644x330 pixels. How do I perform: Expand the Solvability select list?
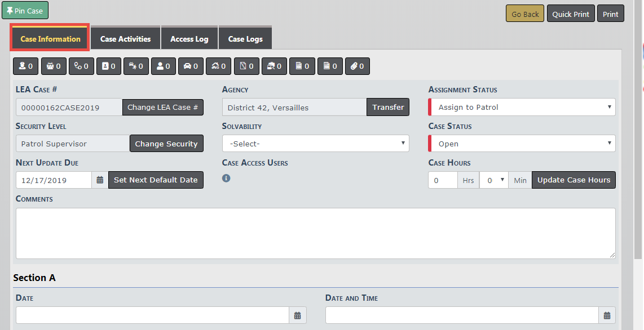[x=315, y=144]
